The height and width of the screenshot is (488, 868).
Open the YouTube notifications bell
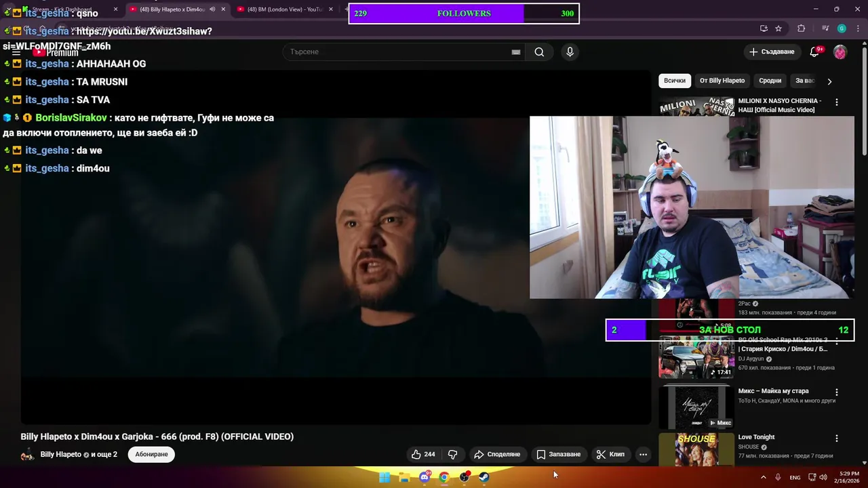tap(815, 52)
